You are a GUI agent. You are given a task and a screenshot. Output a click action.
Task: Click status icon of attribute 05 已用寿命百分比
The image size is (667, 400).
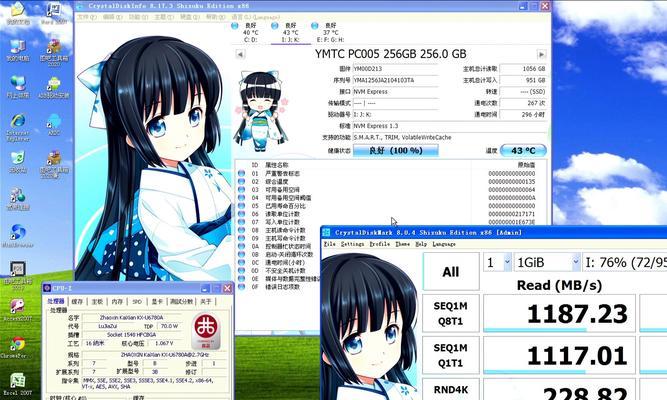point(242,206)
